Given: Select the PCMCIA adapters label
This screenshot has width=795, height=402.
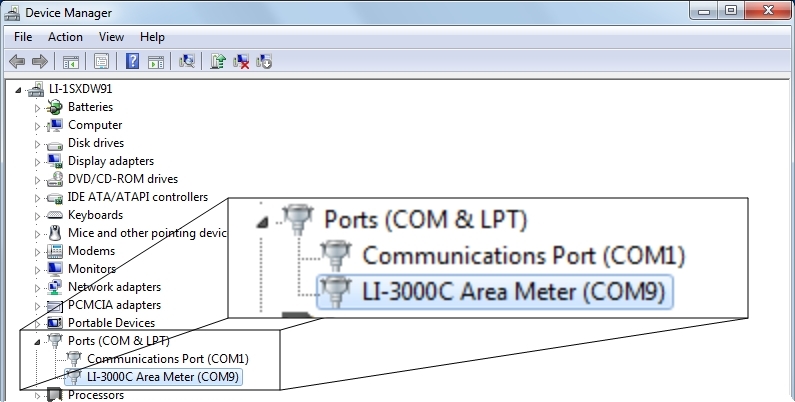Looking at the screenshot, I should [x=114, y=305].
